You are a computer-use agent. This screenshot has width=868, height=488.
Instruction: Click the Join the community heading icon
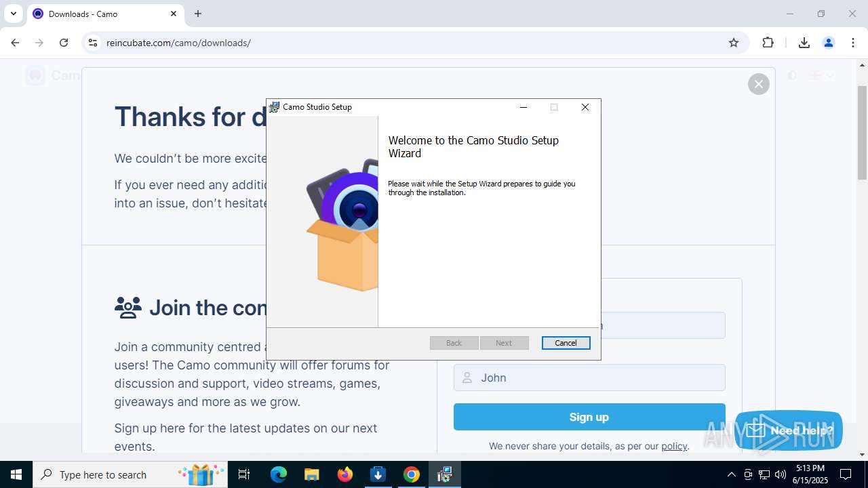click(x=128, y=308)
